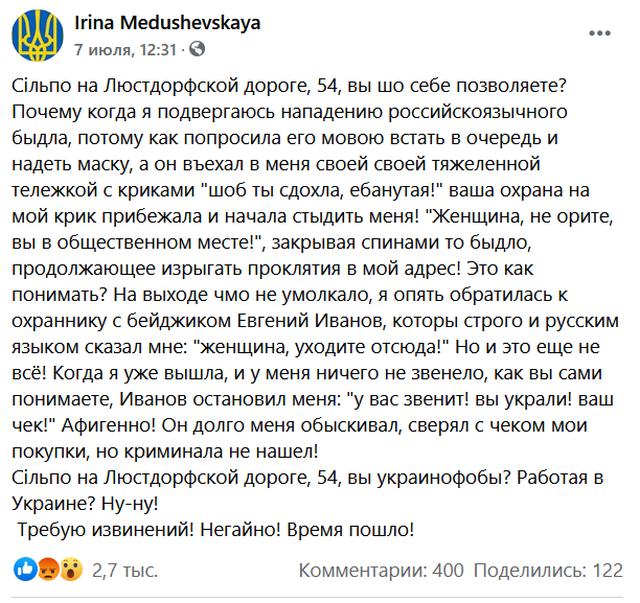Click the trident profile avatar

pyautogui.click(x=36, y=35)
